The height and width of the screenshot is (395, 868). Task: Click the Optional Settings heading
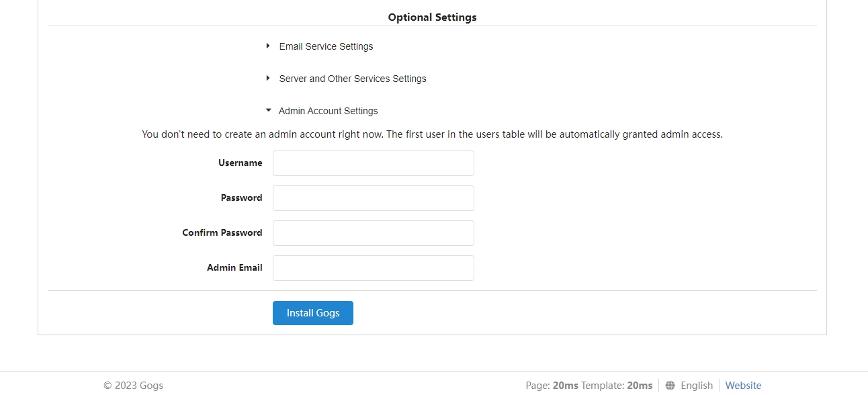(x=432, y=17)
